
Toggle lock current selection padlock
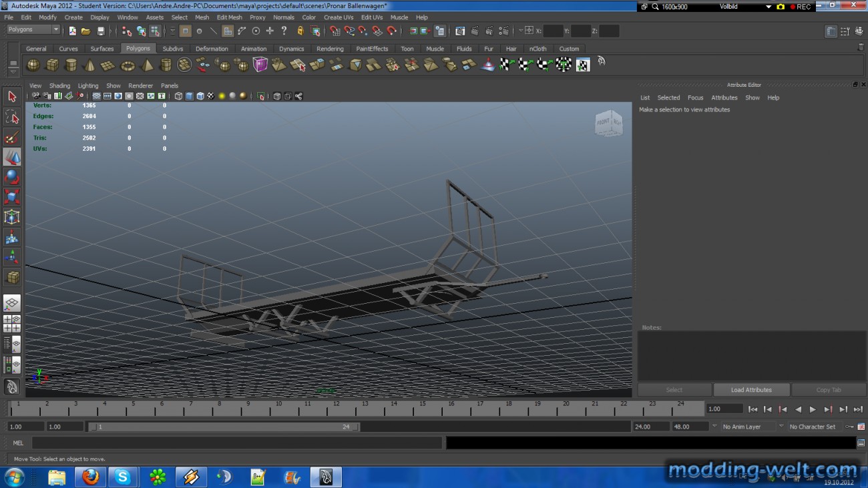pyautogui.click(x=300, y=31)
